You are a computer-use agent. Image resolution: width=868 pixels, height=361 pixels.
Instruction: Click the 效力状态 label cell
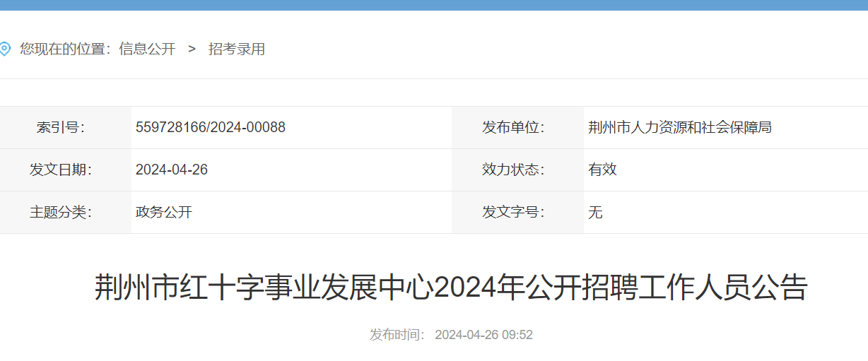coord(517,170)
